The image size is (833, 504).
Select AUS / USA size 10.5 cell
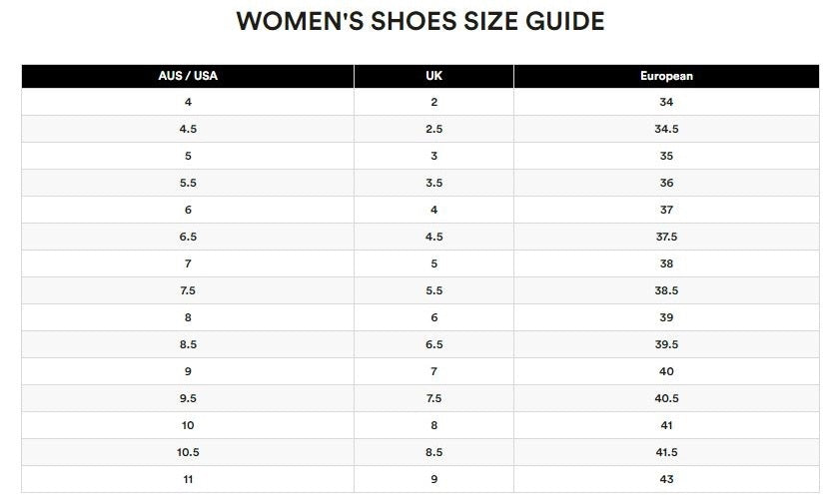(188, 452)
